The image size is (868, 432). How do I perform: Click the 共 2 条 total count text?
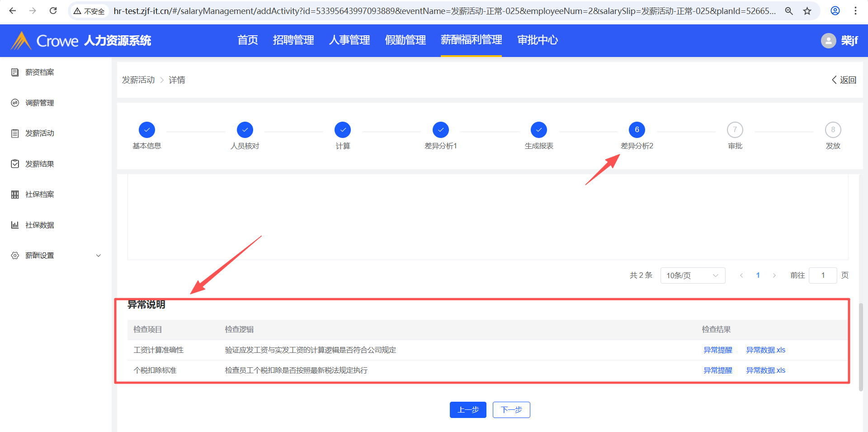pyautogui.click(x=641, y=275)
